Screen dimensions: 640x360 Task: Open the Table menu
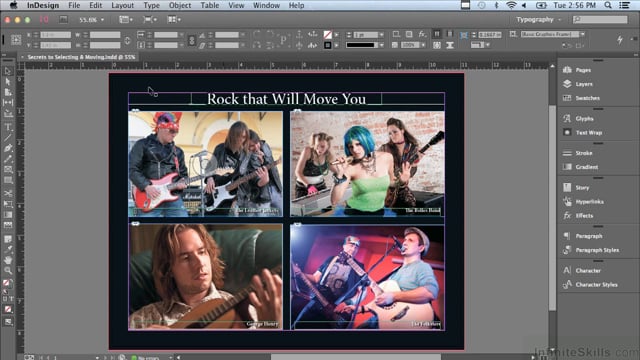click(x=209, y=5)
